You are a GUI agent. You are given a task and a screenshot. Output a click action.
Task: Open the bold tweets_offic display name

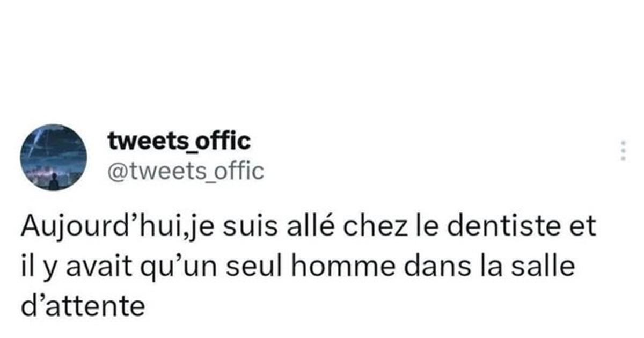179,141
